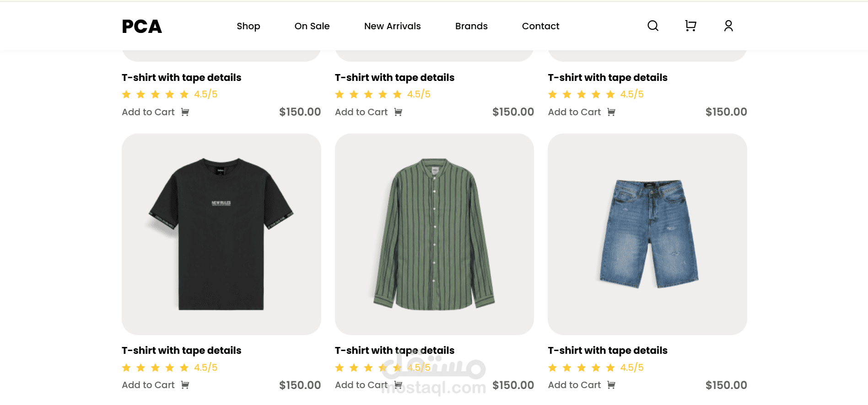Click cart icon under denim shorts
The width and height of the screenshot is (868, 405).
611,385
